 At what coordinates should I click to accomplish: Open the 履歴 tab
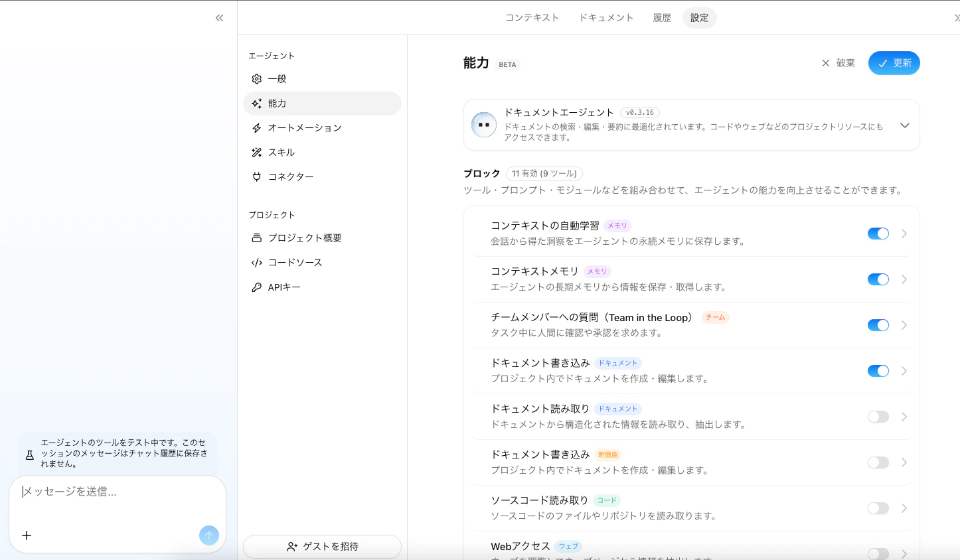662,18
